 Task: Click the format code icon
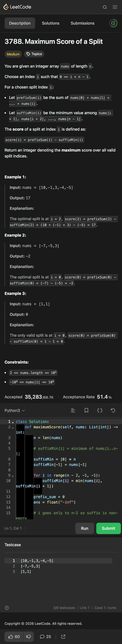73,410
